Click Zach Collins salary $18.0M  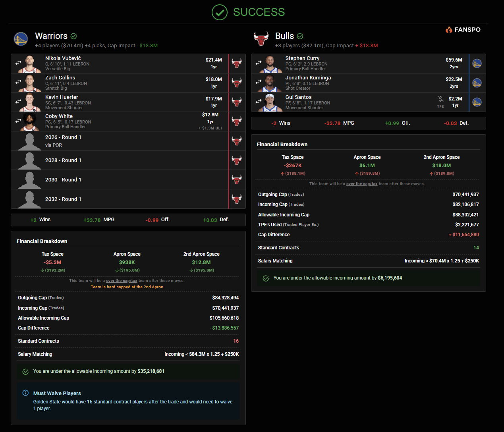(x=214, y=79)
